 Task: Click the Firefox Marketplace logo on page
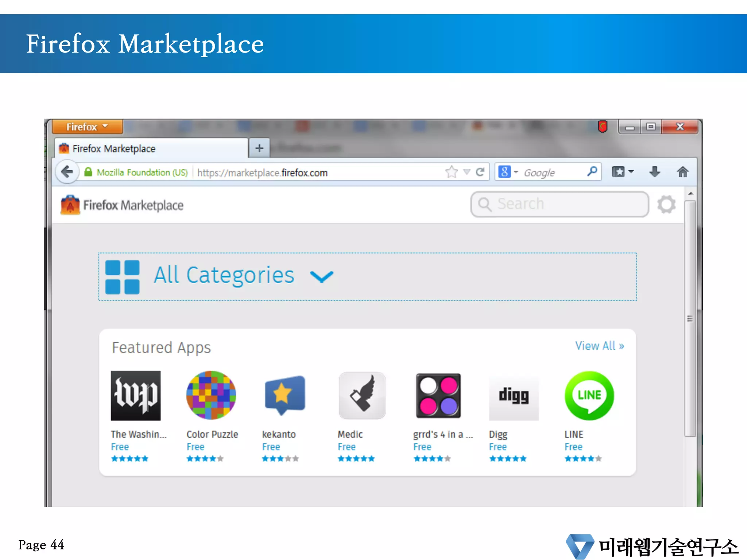[x=122, y=205]
